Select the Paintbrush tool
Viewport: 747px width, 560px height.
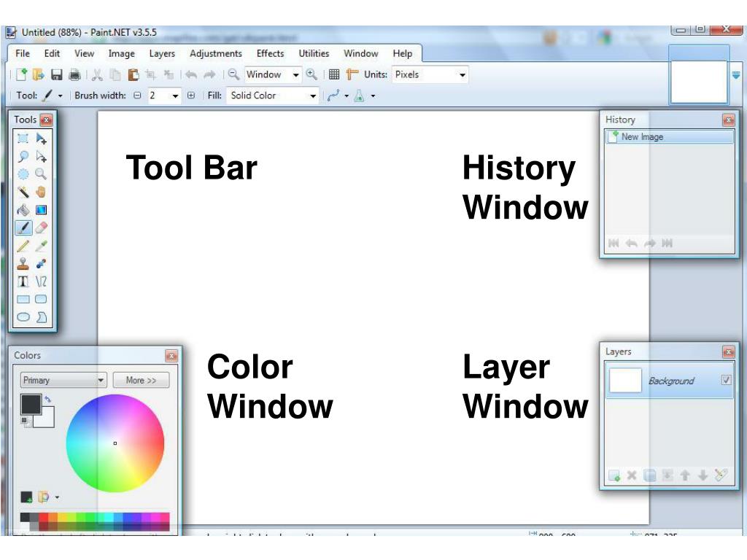click(x=23, y=227)
